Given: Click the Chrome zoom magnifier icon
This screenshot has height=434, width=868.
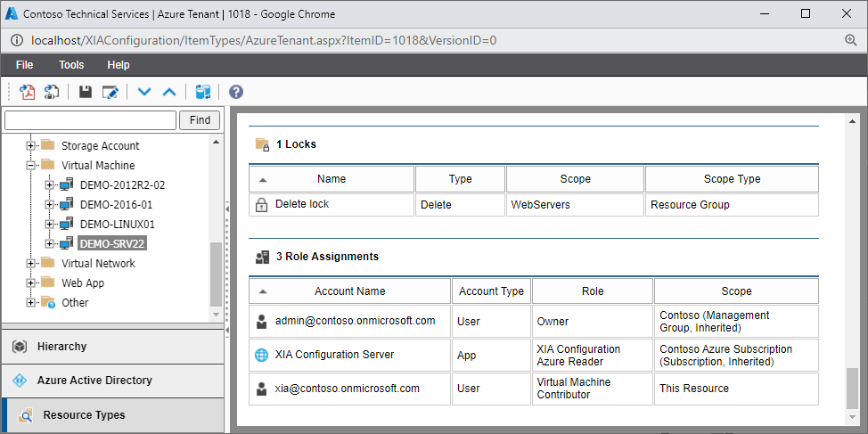Looking at the screenshot, I should tap(851, 40).
